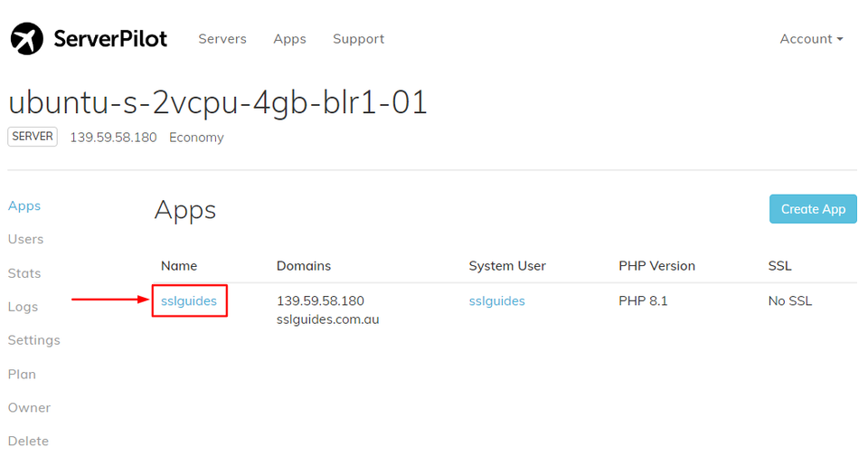Image resolution: width=868 pixels, height=457 pixels.
Task: Open server Settings in sidebar
Action: tap(33, 340)
